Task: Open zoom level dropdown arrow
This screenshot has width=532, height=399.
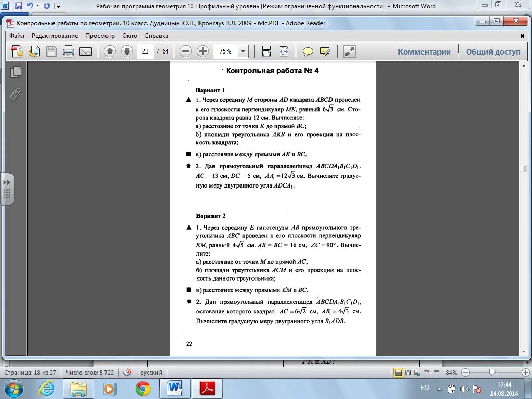Action: point(243,51)
